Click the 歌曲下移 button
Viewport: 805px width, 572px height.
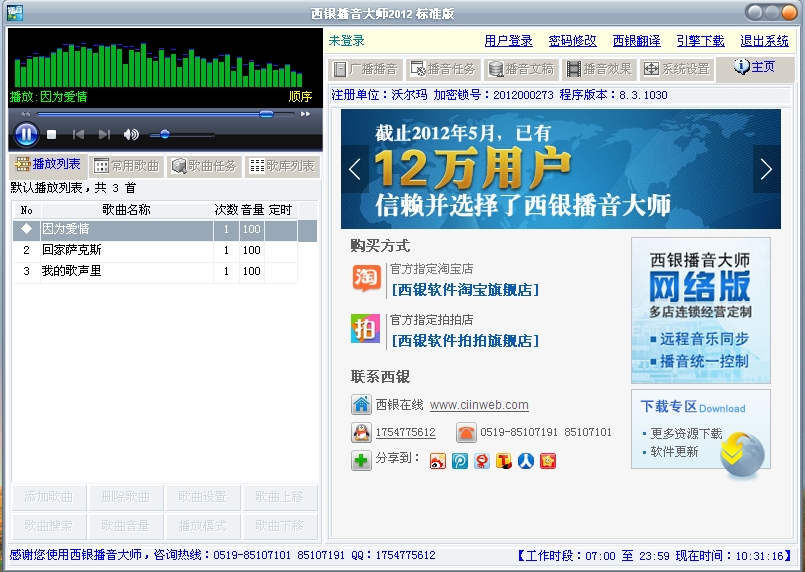[x=280, y=525]
